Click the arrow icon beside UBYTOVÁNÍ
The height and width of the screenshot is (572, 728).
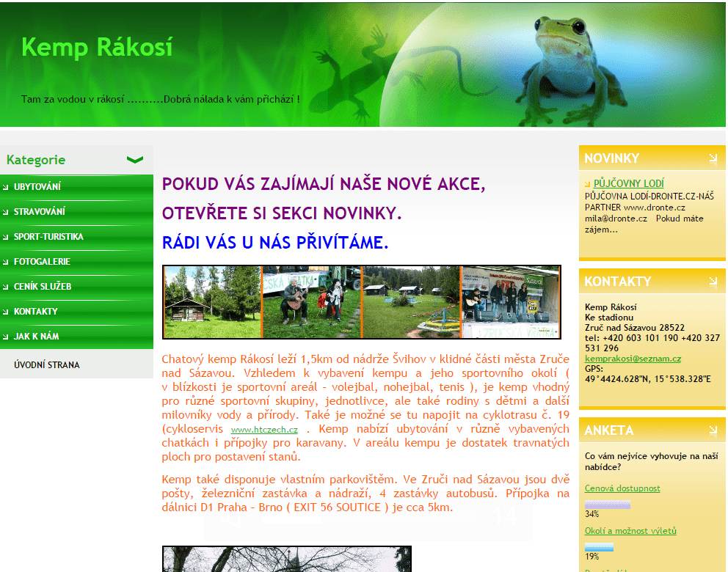point(6,187)
